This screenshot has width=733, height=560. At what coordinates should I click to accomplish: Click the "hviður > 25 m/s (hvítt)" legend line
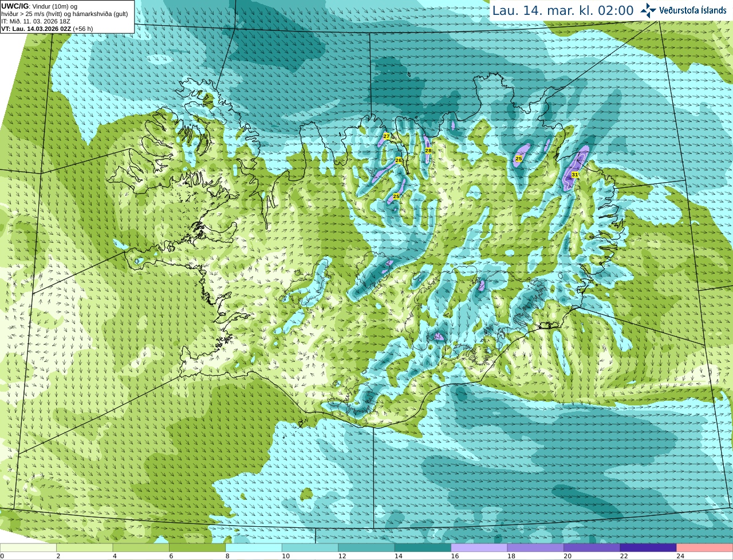[x=64, y=14]
